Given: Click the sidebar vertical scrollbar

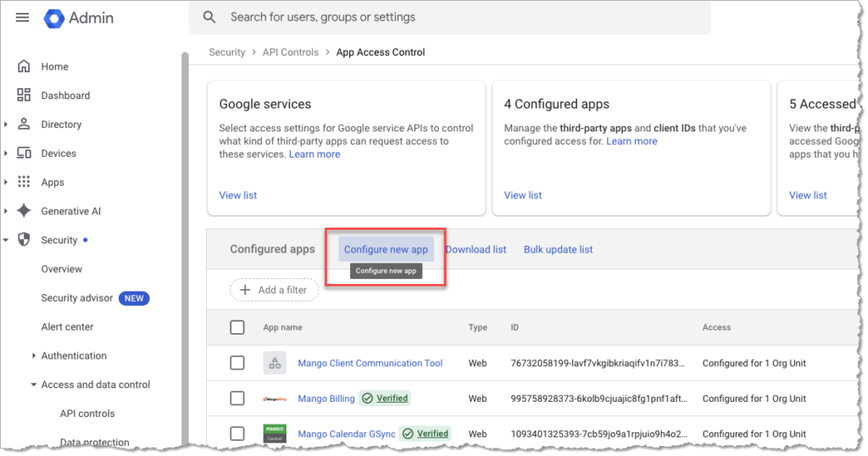Looking at the screenshot, I should click(x=185, y=249).
